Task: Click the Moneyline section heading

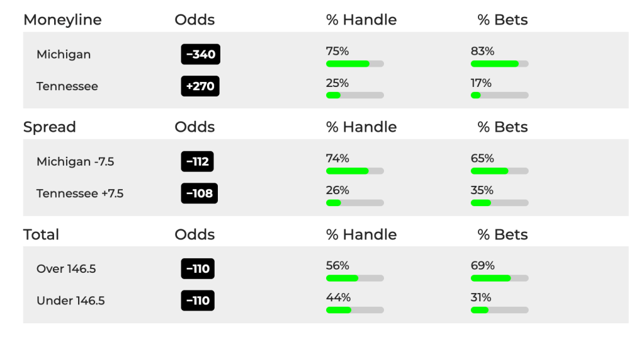Action: (62, 20)
